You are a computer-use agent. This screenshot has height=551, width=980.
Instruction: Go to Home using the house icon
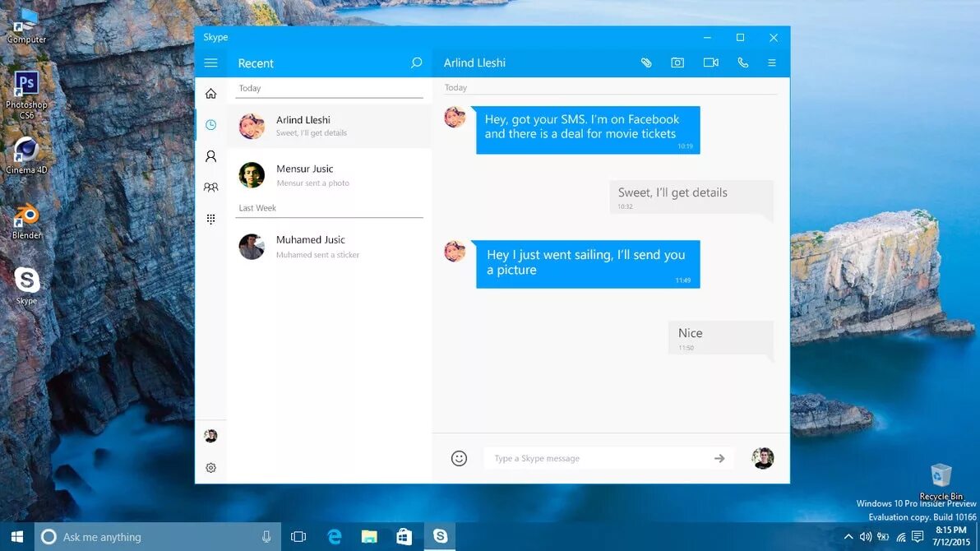tap(210, 93)
